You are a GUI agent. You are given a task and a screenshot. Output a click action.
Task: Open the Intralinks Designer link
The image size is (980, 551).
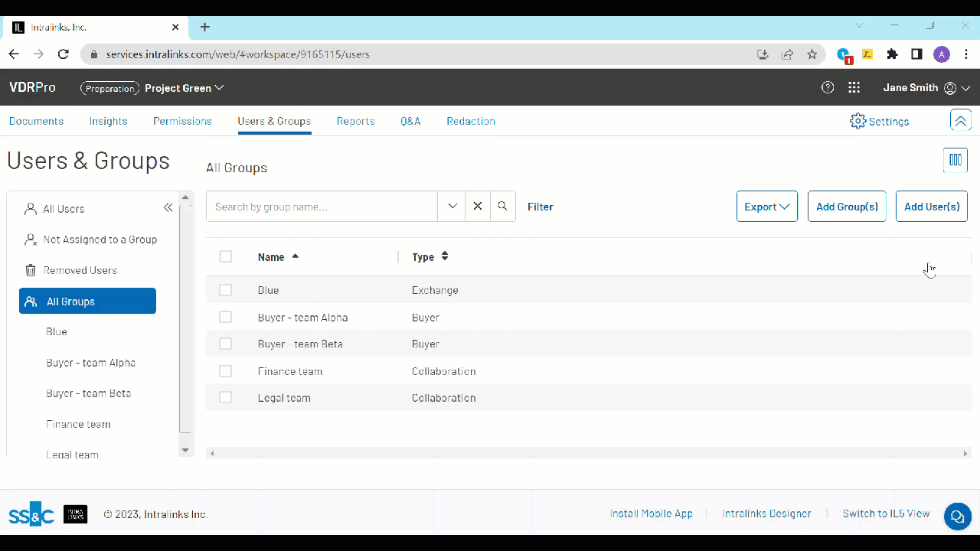point(766,514)
